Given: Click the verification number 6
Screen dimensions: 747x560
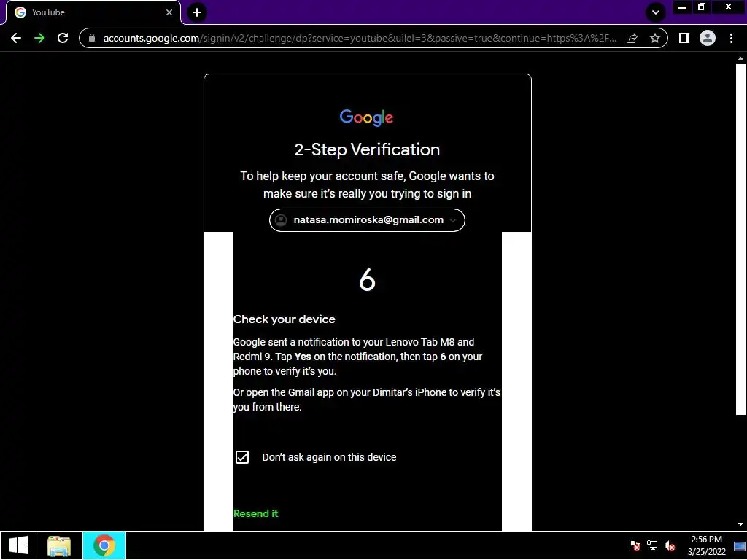Looking at the screenshot, I should click(367, 279).
